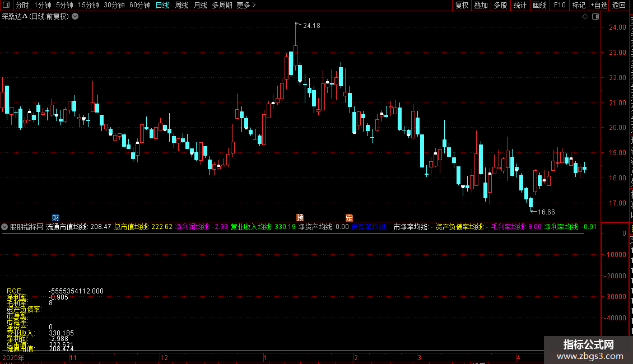Click the month 11 marker on the time axis

73,357
